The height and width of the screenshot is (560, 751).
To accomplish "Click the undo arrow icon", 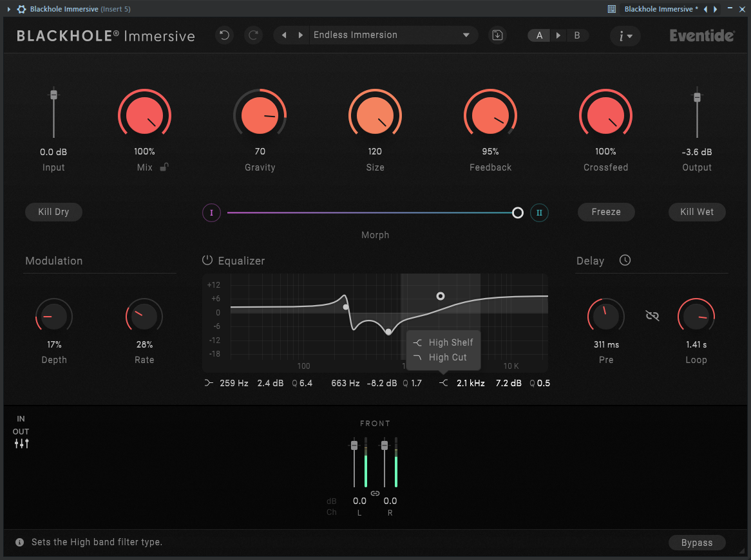I will tap(224, 35).
